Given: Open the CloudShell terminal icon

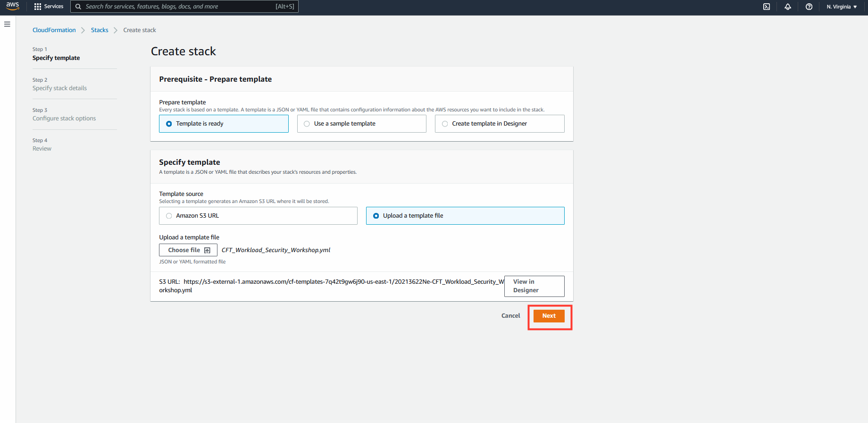Looking at the screenshot, I should [x=767, y=7].
